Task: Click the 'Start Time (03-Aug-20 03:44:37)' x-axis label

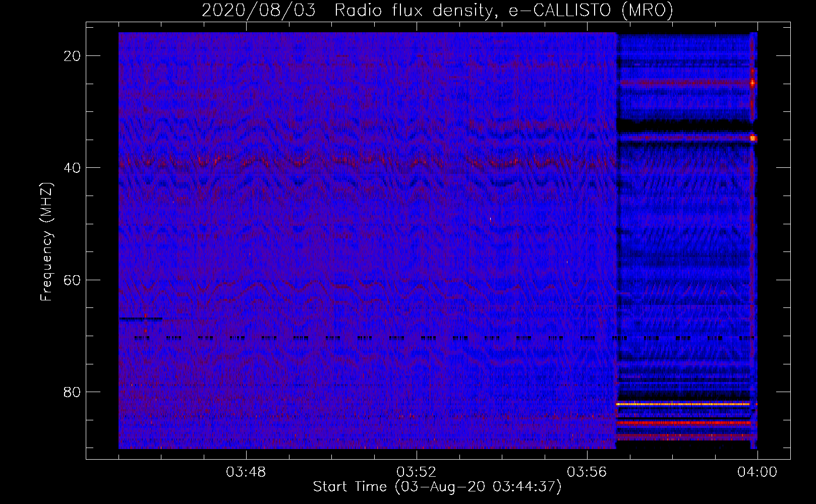Action: [437, 487]
